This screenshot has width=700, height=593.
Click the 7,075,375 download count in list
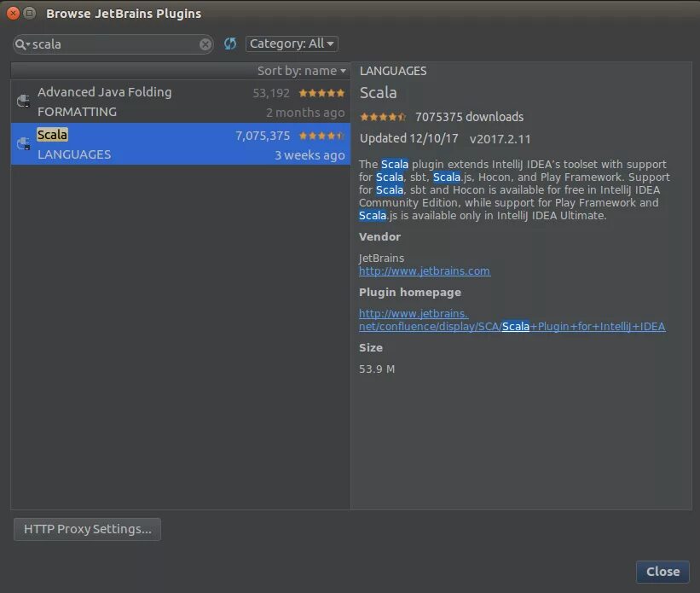[x=263, y=136]
